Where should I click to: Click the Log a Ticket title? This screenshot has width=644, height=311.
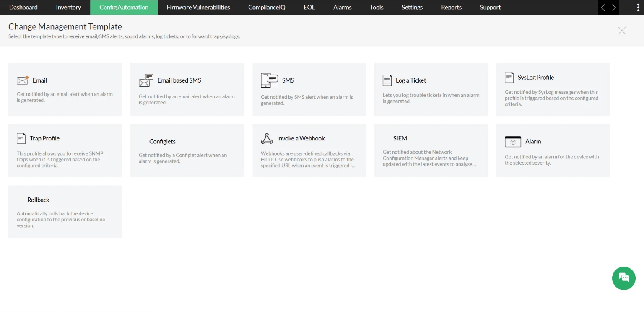411,80
